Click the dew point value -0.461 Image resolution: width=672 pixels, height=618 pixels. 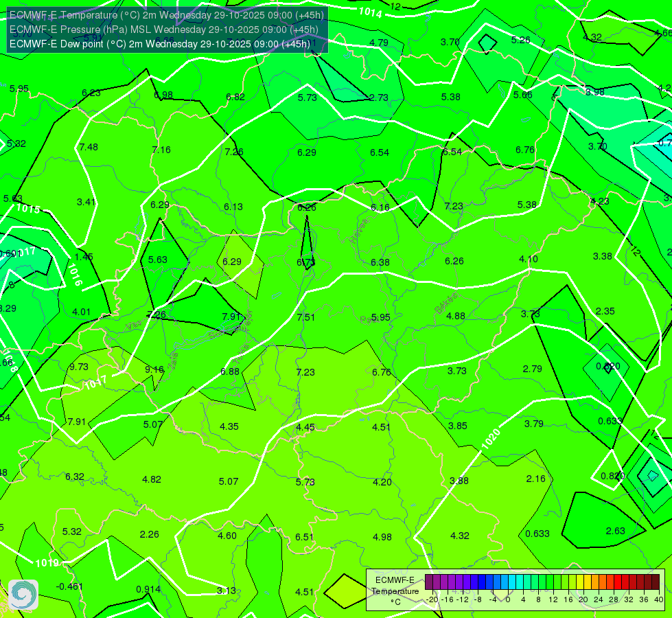(69, 586)
